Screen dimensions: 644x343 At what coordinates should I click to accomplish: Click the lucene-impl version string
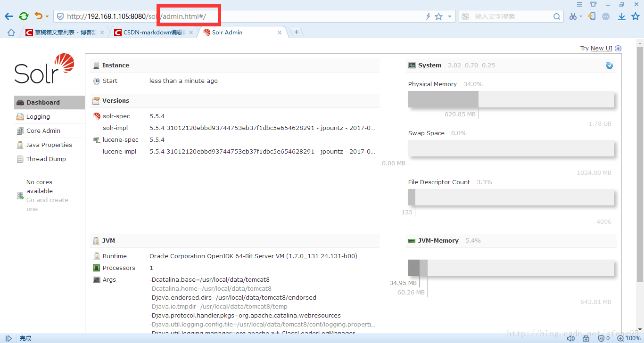click(263, 151)
